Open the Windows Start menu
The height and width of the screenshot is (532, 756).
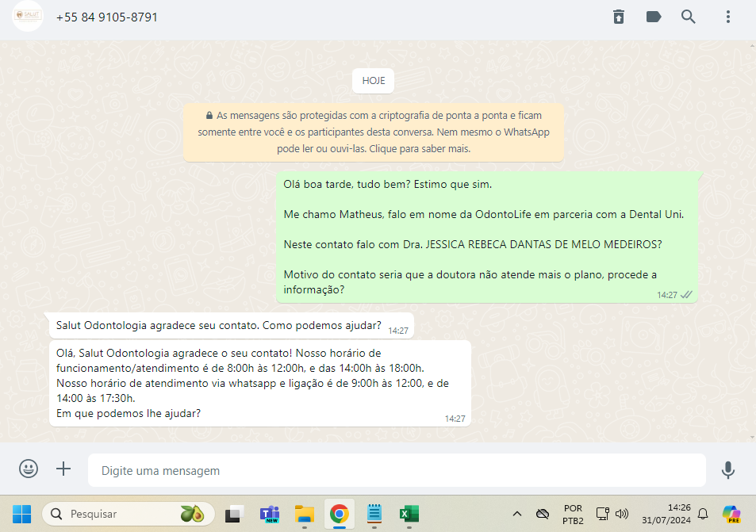pos(21,515)
